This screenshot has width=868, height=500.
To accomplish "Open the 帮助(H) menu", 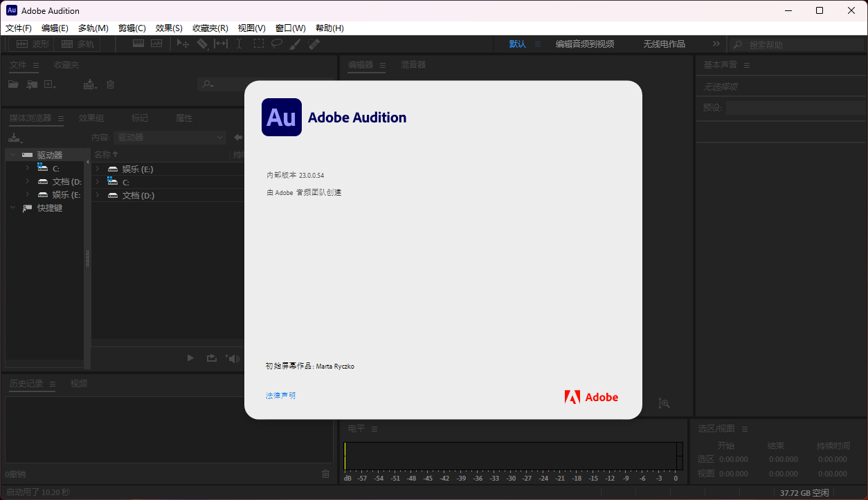I will tap(329, 28).
